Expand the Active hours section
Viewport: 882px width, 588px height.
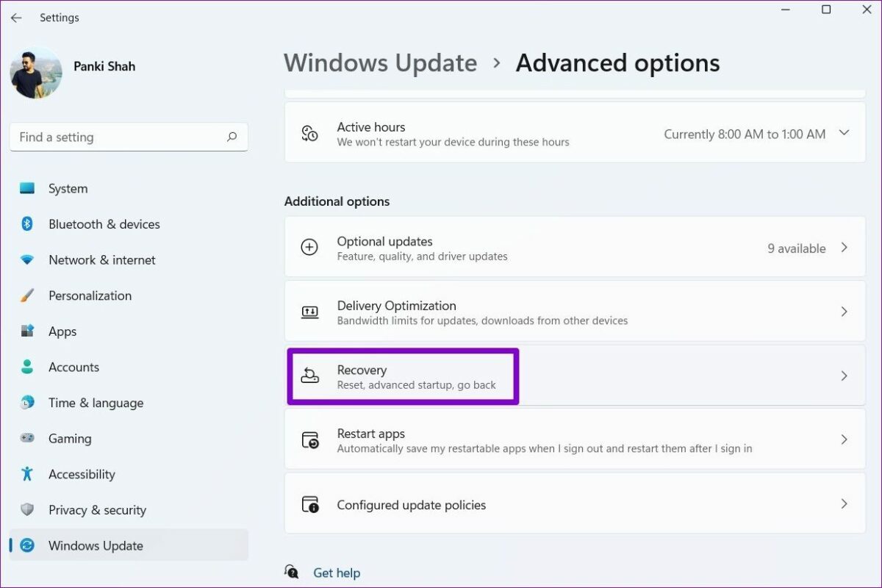[844, 133]
